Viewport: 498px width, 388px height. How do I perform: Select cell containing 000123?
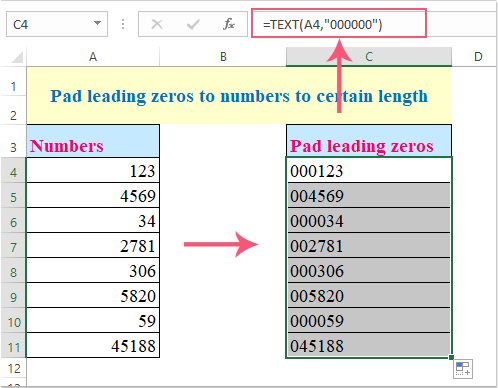[369, 170]
